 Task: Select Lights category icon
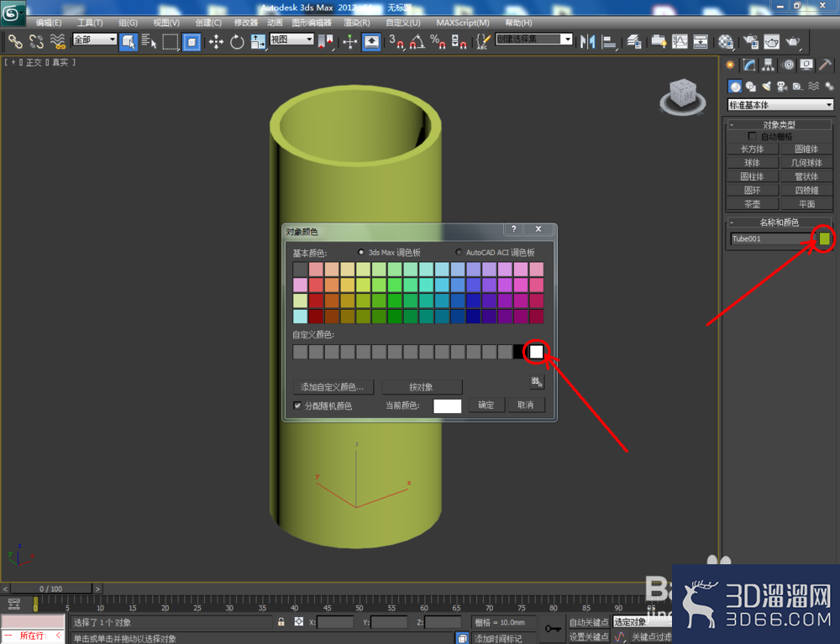click(x=767, y=86)
